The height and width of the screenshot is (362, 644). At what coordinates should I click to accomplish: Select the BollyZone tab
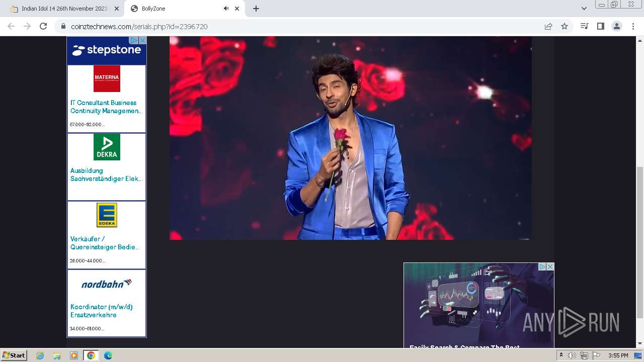[184, 9]
